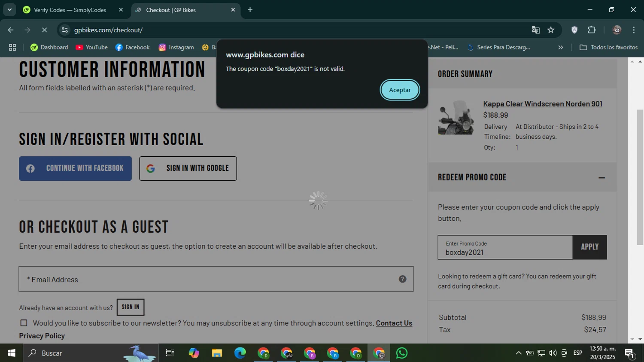644x362 pixels.
Task: Open the notification center icon
Action: point(630,353)
